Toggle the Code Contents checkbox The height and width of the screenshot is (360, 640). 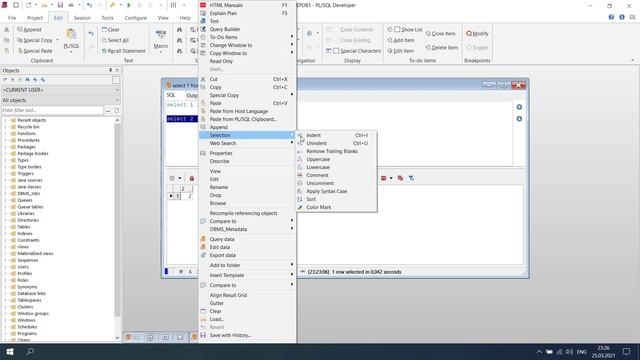pos(336,29)
